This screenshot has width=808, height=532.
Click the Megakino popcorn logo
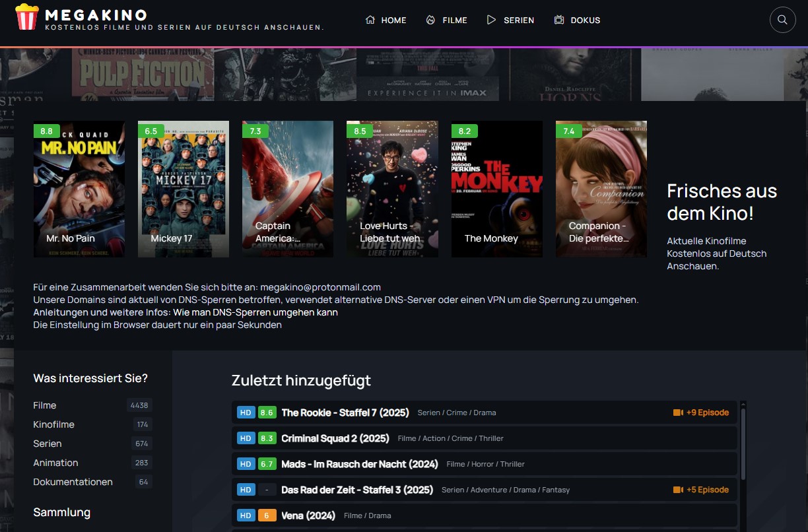click(x=27, y=17)
